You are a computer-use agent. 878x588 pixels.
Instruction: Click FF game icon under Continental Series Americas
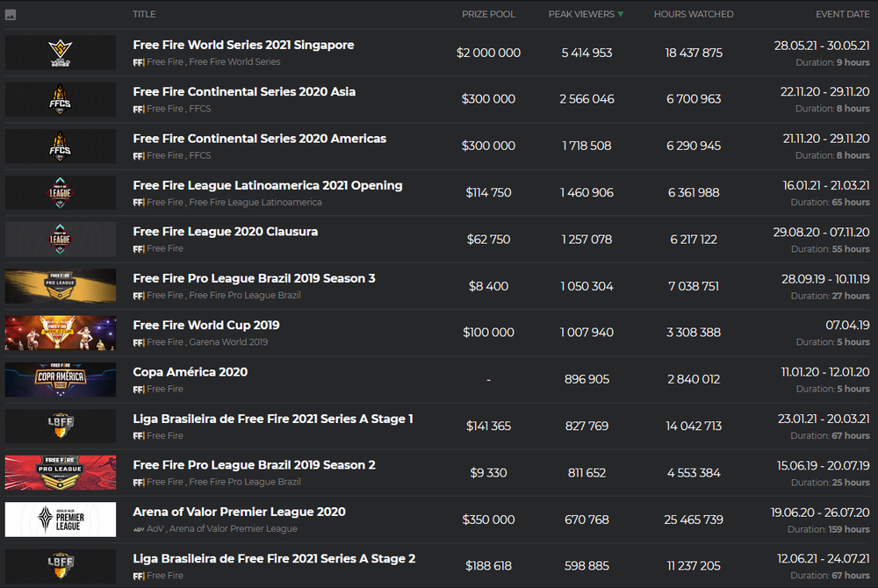139,156
